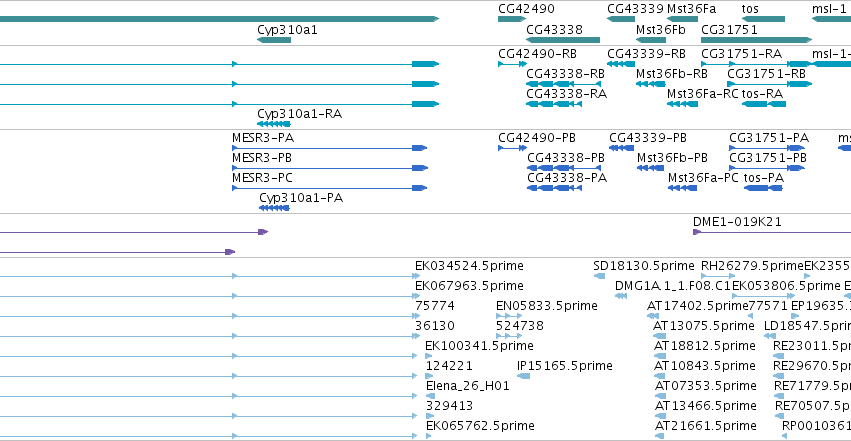Click the CG42490 gene label

coord(526,9)
